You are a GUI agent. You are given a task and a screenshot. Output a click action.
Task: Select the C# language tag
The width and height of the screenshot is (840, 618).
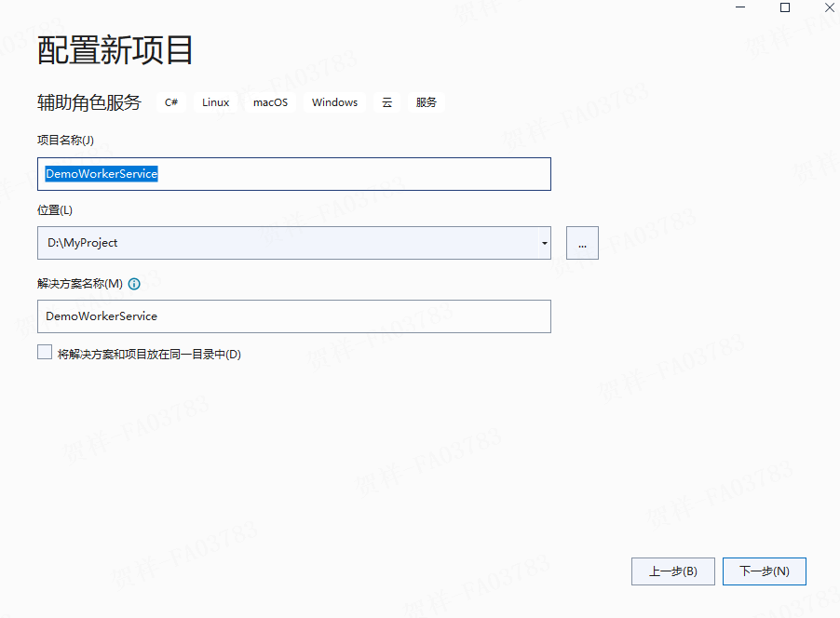[170, 102]
